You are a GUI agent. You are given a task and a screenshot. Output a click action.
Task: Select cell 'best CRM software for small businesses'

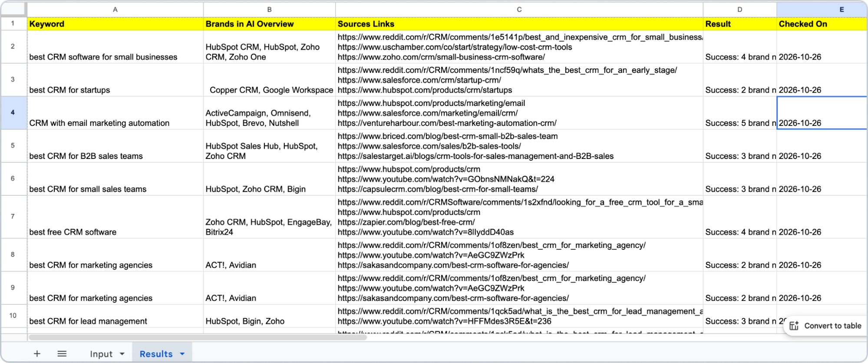tap(115, 47)
